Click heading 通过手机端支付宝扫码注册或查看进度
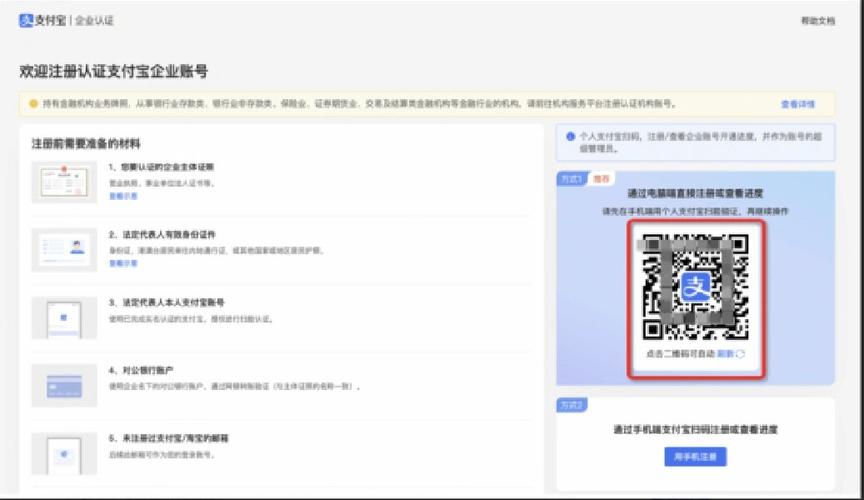Image resolution: width=864 pixels, height=500 pixels. click(695, 429)
